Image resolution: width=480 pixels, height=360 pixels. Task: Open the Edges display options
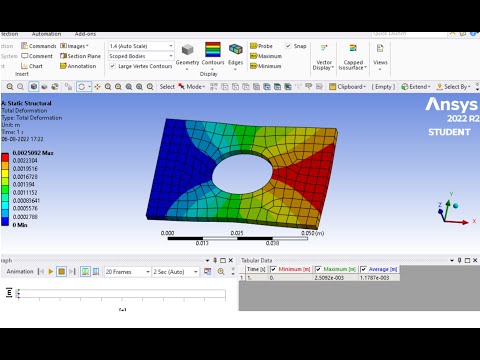click(236, 56)
